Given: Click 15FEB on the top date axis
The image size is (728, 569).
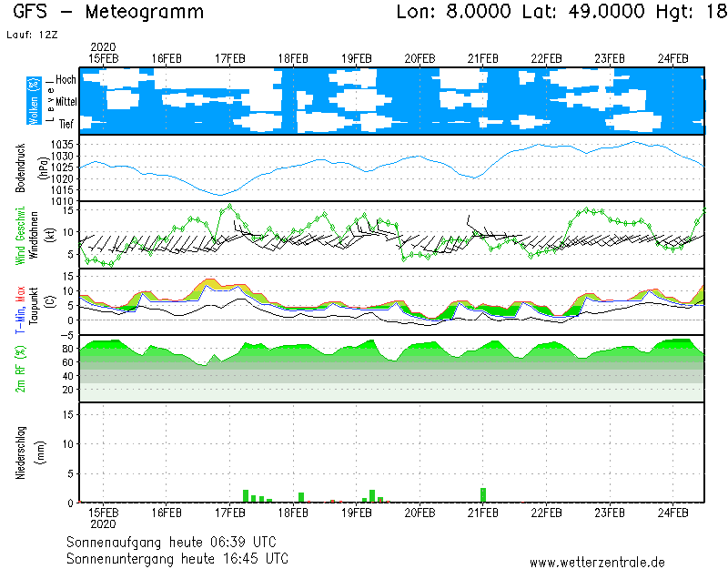Looking at the screenshot, I should (x=103, y=58).
